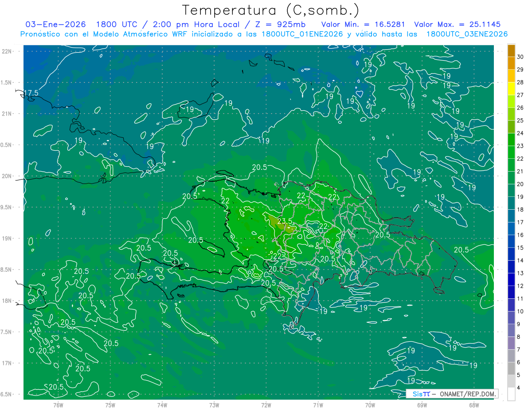
Task: Click the valid-until time "1800UTC_03ENE2026"
Action: coord(467,34)
